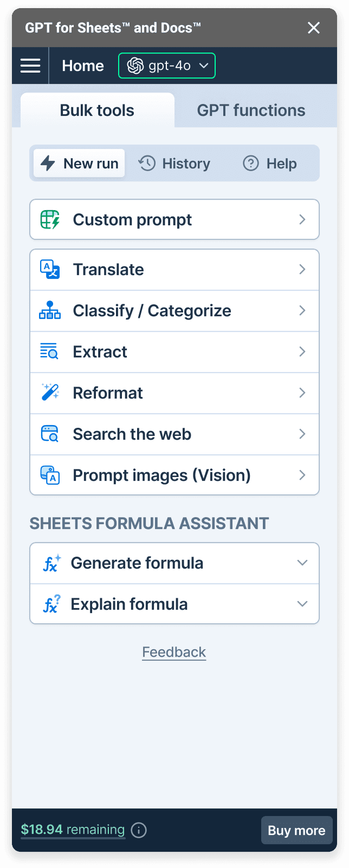The width and height of the screenshot is (349, 868).
Task: Click the Translate language icon
Action: 50,270
